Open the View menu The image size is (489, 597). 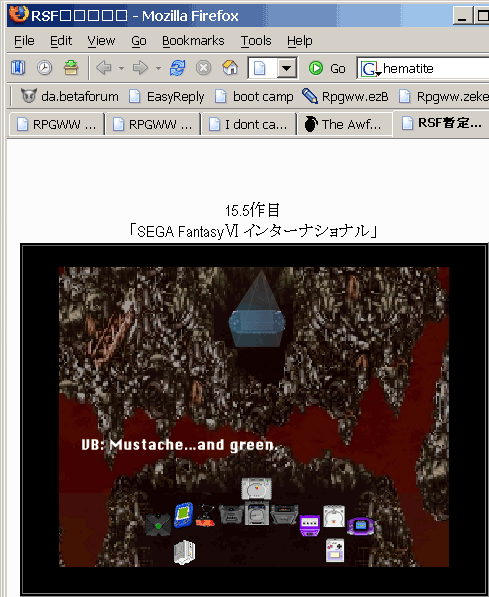[101, 40]
